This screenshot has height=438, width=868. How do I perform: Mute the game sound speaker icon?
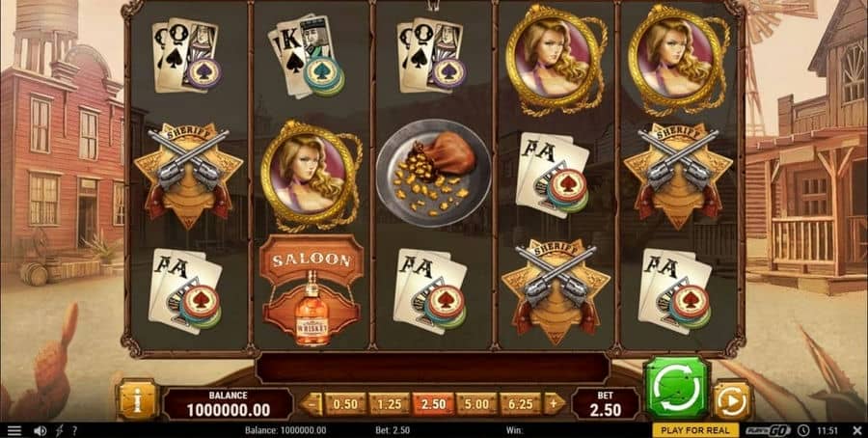(40, 431)
